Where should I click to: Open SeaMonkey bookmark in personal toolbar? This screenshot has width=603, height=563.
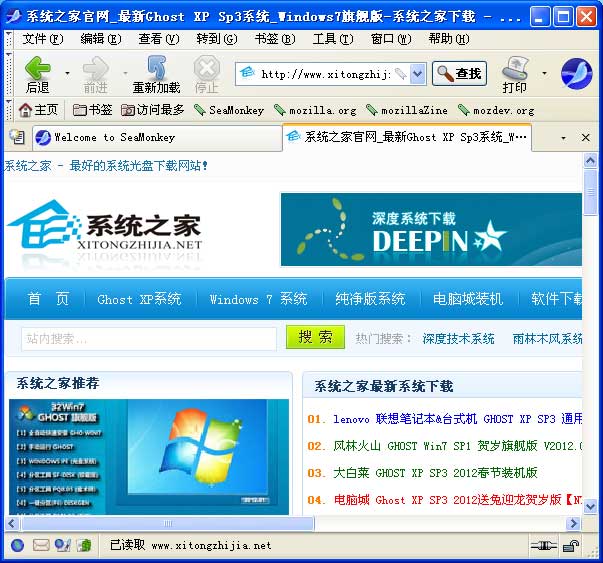coord(229,110)
